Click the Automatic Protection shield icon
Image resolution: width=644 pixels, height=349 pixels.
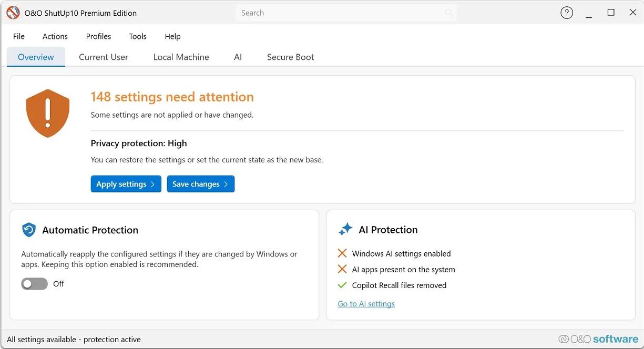(28, 230)
